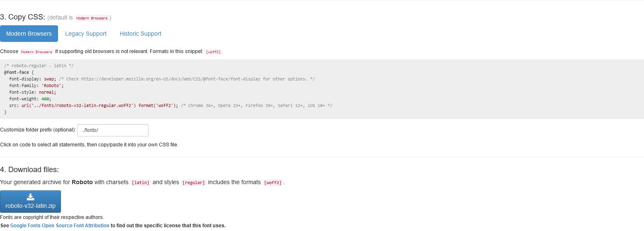Click the Modern Browsers tag in heading default note
This screenshot has width=644, height=231.
click(92, 18)
